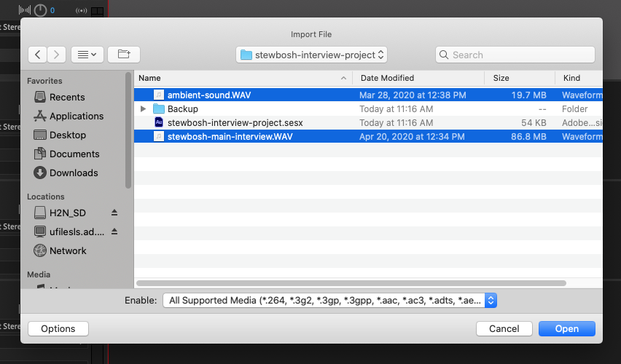Click the Downloads sidebar icon

click(x=40, y=173)
